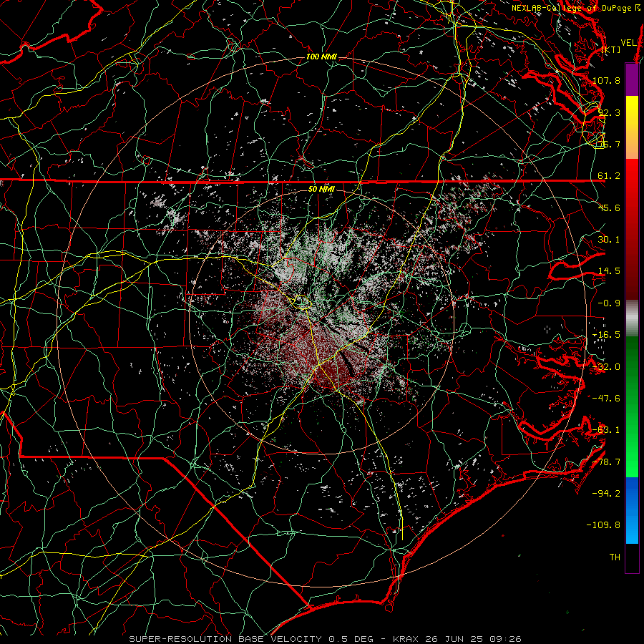Click the TH label on the legend
Screen dimensions: 644x644
pos(615,557)
